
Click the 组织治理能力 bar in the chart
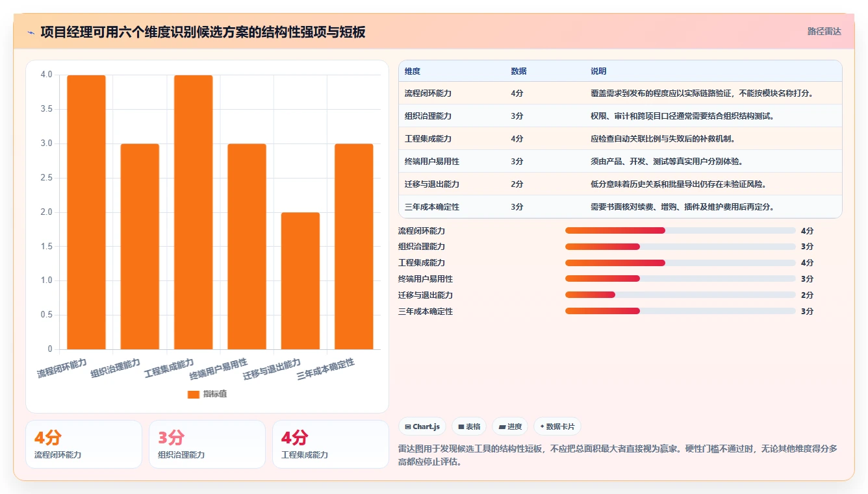click(140, 247)
